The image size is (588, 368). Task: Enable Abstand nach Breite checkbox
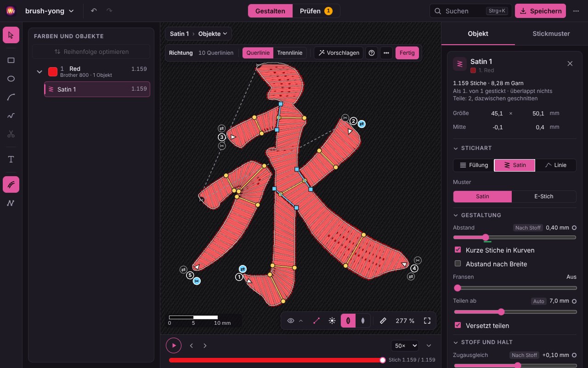[x=458, y=264]
